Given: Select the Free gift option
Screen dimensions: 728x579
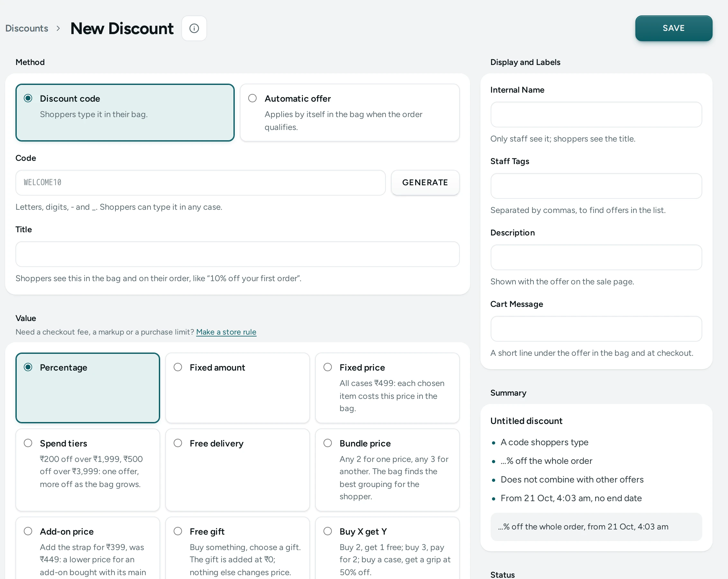Looking at the screenshot, I should (237, 548).
